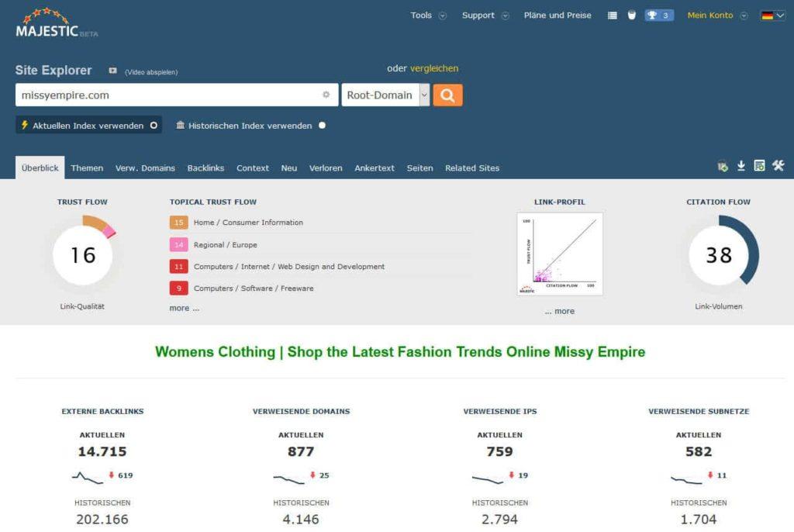Screen dimensions: 794x532
Task: Select the Context tab
Action: 252,168
